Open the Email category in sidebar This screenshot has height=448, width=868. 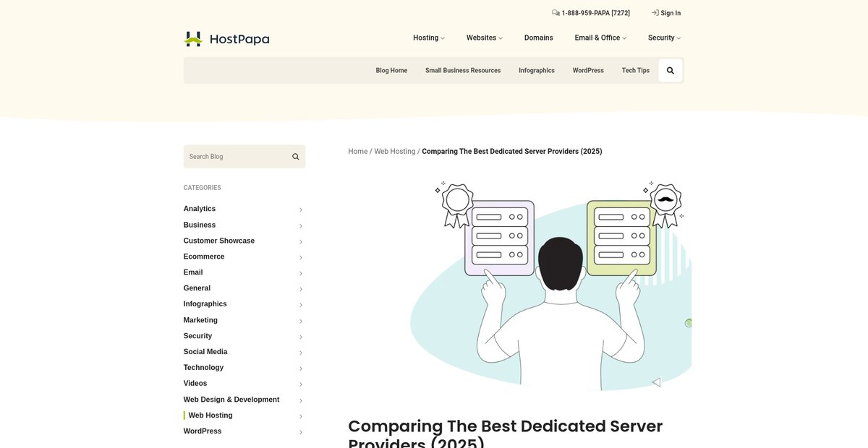click(x=193, y=272)
